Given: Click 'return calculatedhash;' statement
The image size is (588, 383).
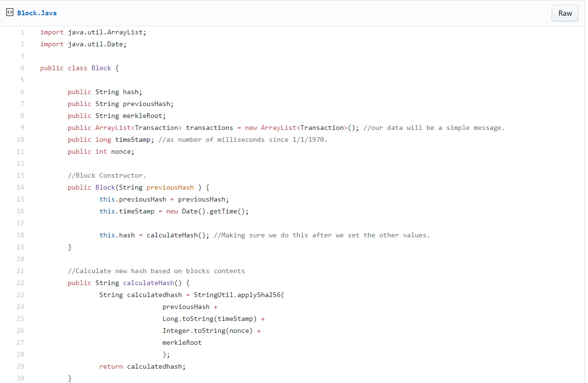Looking at the screenshot, I should [x=142, y=367].
